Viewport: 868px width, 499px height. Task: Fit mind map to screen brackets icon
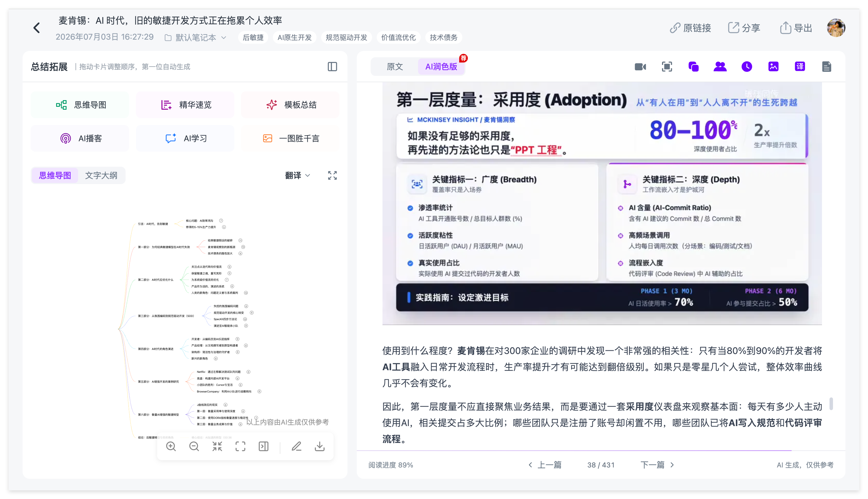(240, 446)
